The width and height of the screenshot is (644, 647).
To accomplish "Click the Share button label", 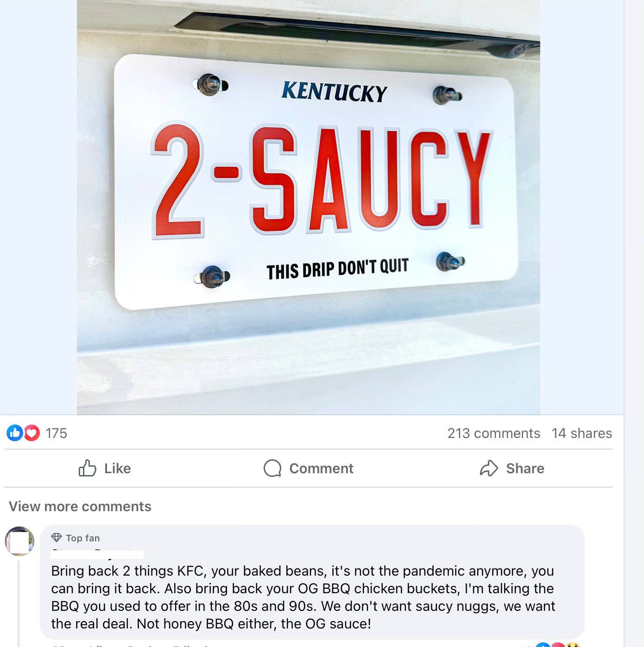I will 525,468.
